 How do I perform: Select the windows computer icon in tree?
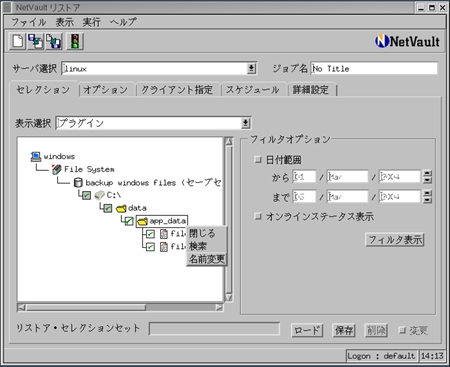pos(36,156)
